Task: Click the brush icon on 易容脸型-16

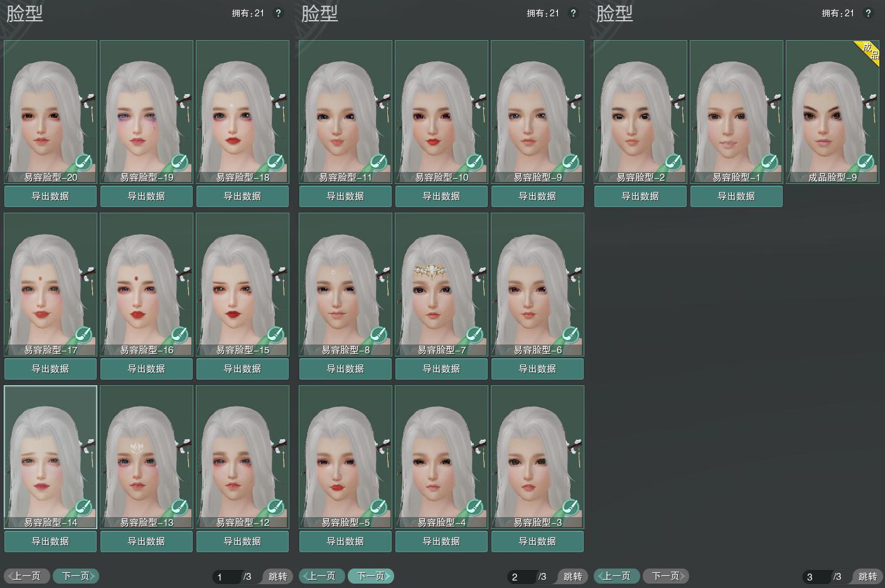Action: coord(180,335)
